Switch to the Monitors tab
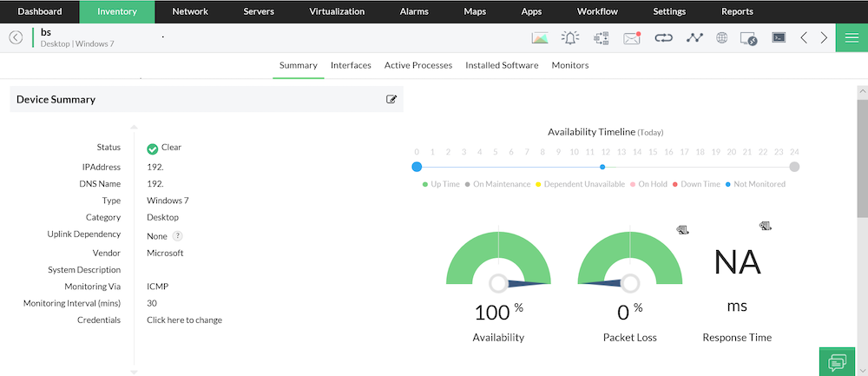 570,65
